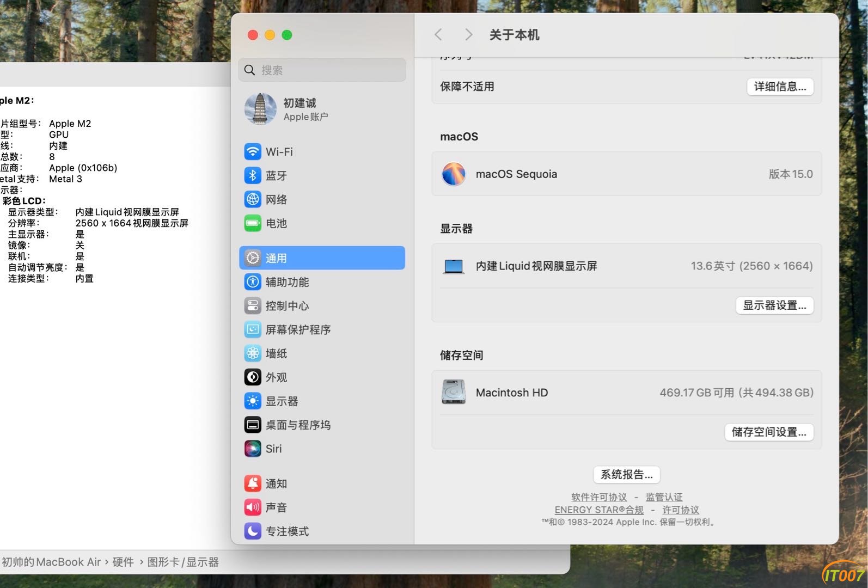Click the Bluetooth icon in sidebar
Viewport: 868px width, 588px height.
(253, 175)
